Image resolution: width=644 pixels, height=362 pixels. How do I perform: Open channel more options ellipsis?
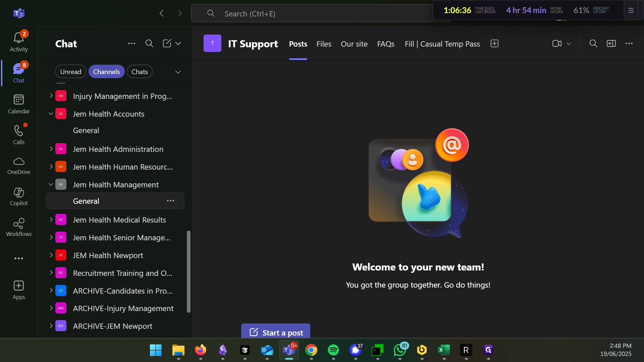[629, 44]
